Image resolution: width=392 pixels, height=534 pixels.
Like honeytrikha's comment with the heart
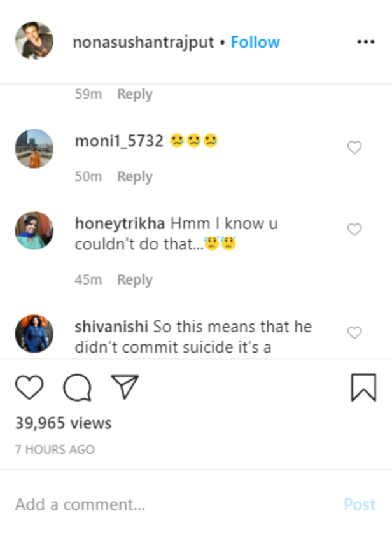pyautogui.click(x=354, y=227)
